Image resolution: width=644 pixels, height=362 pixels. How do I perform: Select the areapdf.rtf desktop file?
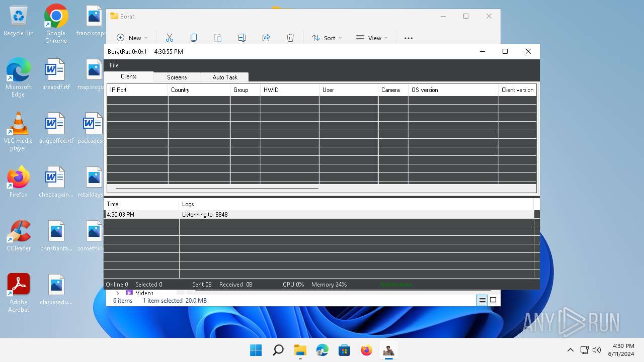tap(56, 74)
